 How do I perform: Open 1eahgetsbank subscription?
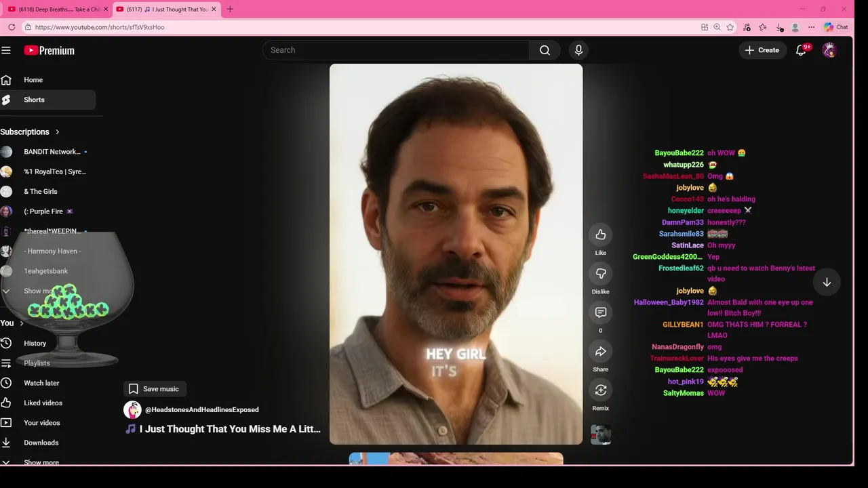point(47,271)
